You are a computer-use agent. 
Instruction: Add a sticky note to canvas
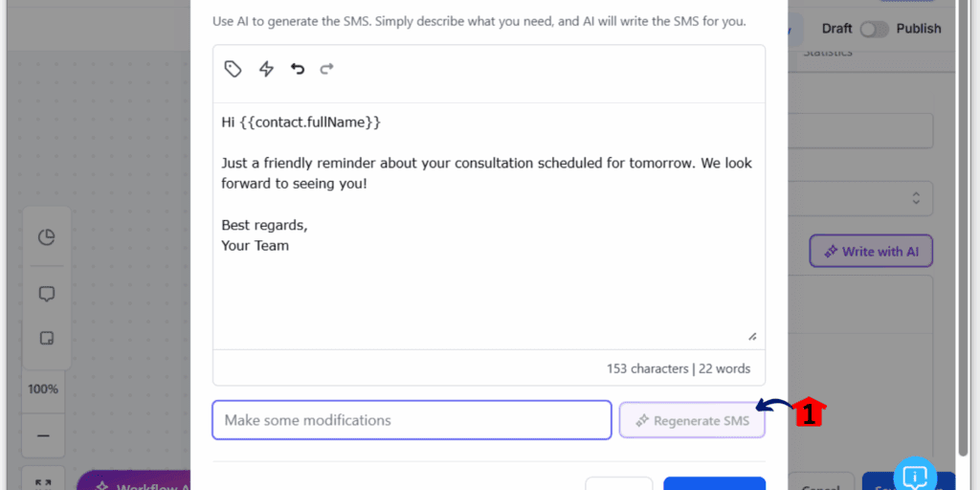tap(47, 338)
